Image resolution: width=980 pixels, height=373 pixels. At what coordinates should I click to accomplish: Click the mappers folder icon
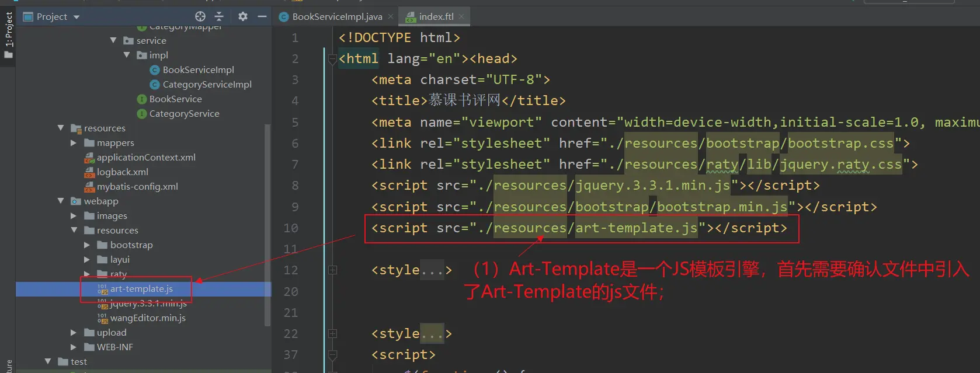[x=89, y=142]
